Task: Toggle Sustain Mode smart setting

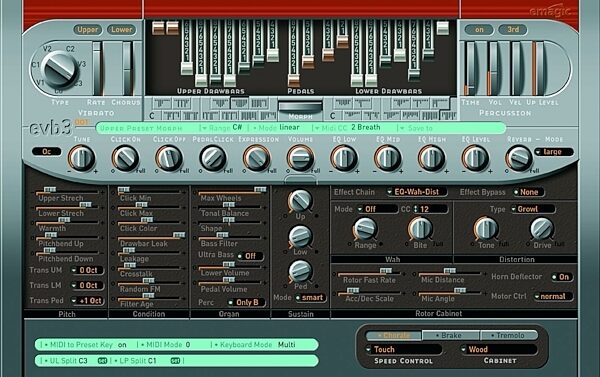Action: click(x=310, y=297)
